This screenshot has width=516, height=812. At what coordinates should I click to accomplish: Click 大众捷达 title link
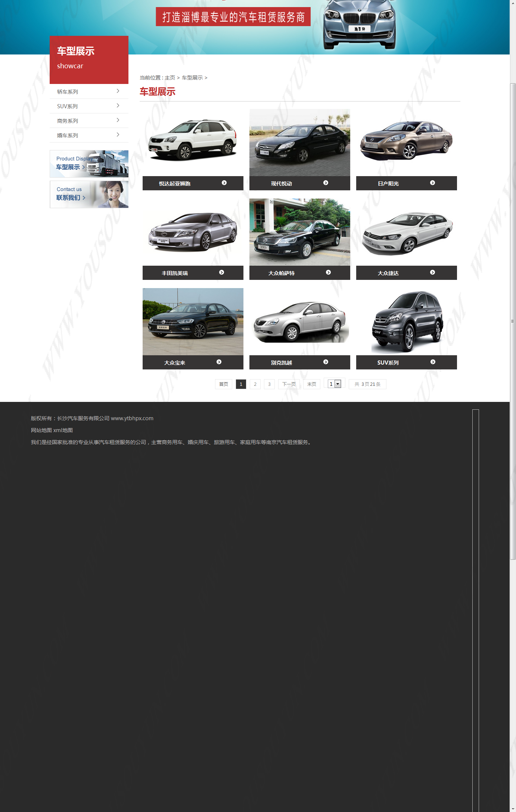pyautogui.click(x=388, y=273)
